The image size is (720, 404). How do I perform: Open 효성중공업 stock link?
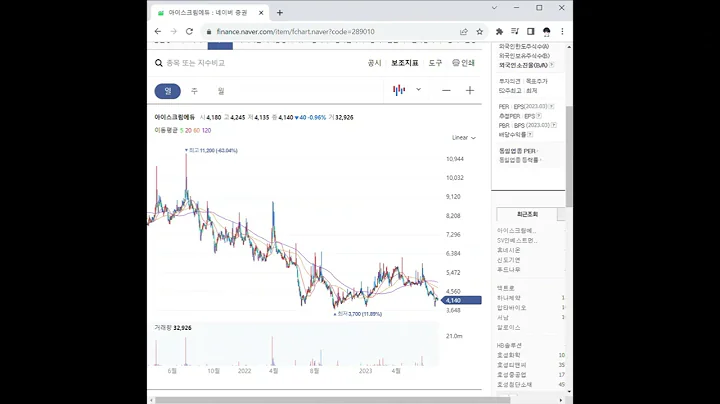pos(512,375)
